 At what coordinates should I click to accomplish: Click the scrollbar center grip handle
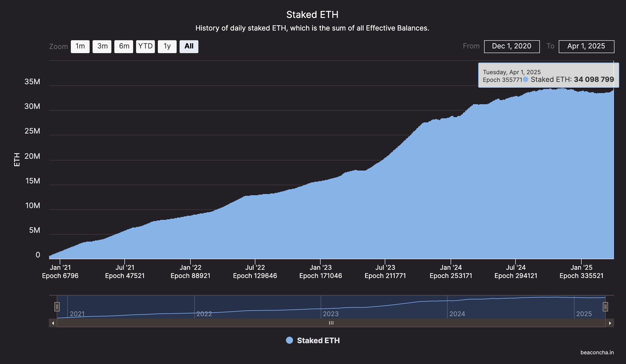331,323
